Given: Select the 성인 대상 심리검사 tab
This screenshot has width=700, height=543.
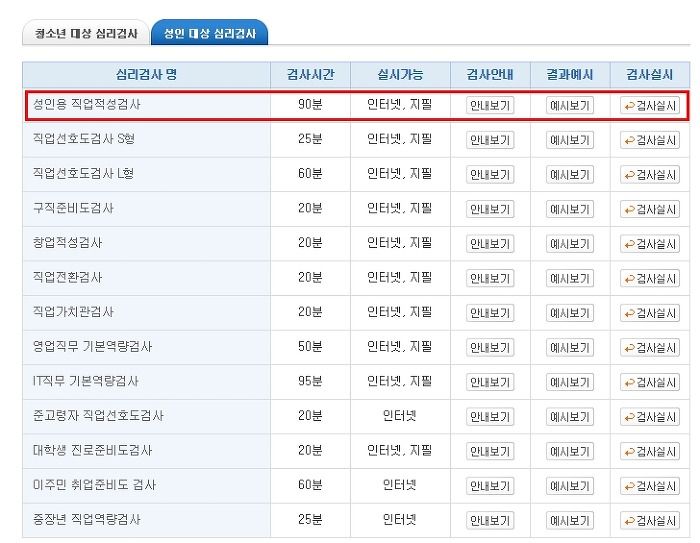Looking at the screenshot, I should [209, 33].
